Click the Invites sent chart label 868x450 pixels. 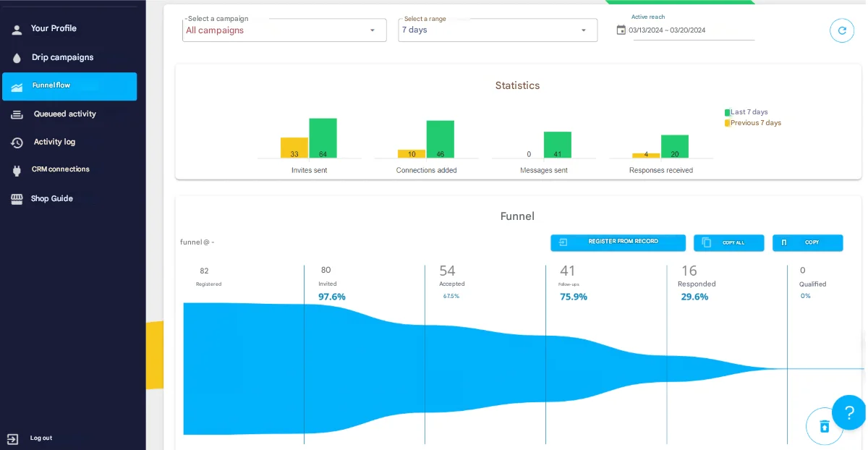tap(309, 171)
